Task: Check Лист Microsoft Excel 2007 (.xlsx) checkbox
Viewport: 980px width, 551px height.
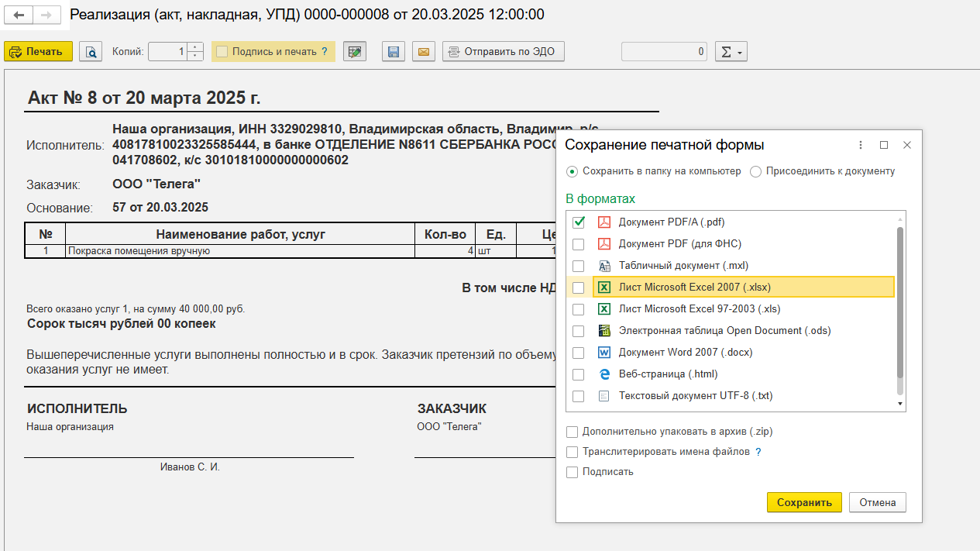Action: tap(578, 288)
